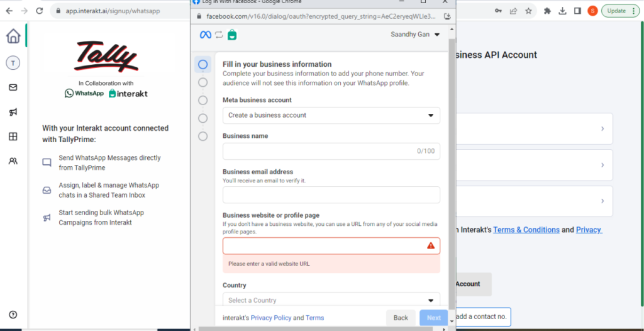Open the grid templates icon in sidebar

[13, 137]
